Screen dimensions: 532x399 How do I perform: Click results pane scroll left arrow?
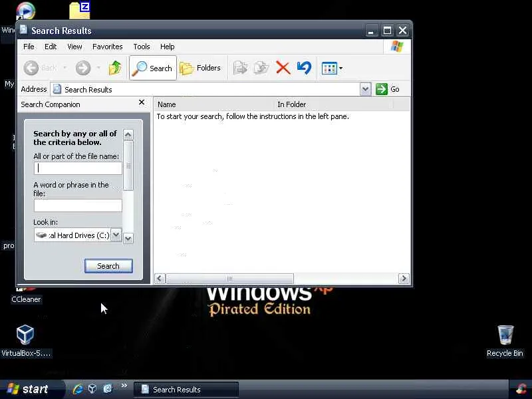pyautogui.click(x=160, y=279)
